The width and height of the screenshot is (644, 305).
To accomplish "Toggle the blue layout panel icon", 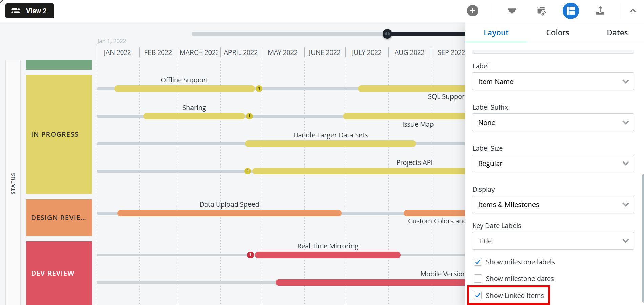I will point(571,11).
